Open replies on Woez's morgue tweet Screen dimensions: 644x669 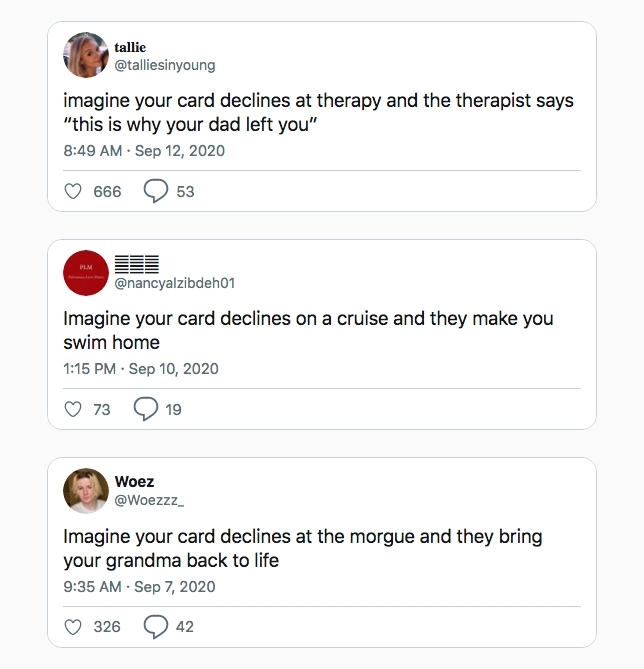[x=155, y=627]
